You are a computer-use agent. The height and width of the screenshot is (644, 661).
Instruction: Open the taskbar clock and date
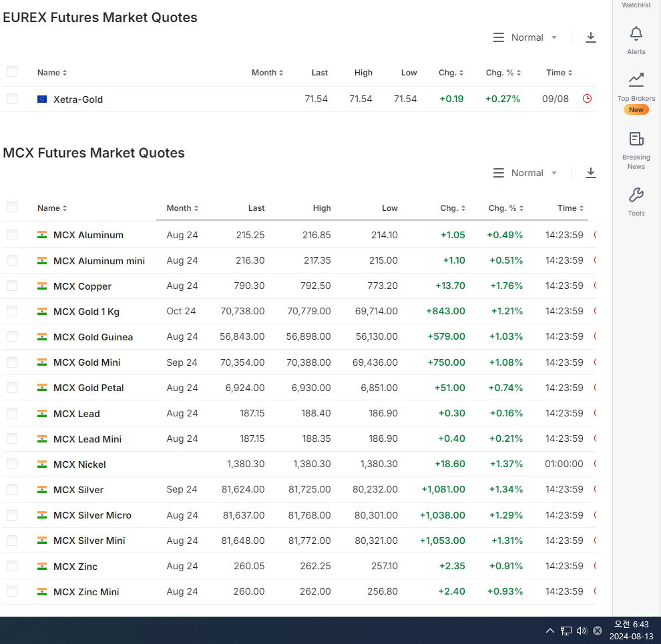(x=631, y=630)
